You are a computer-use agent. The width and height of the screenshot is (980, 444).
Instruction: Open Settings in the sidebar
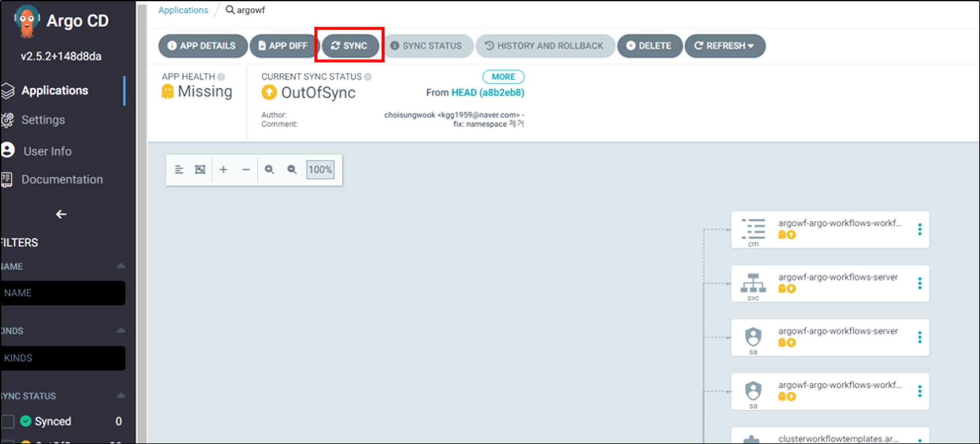coord(43,120)
